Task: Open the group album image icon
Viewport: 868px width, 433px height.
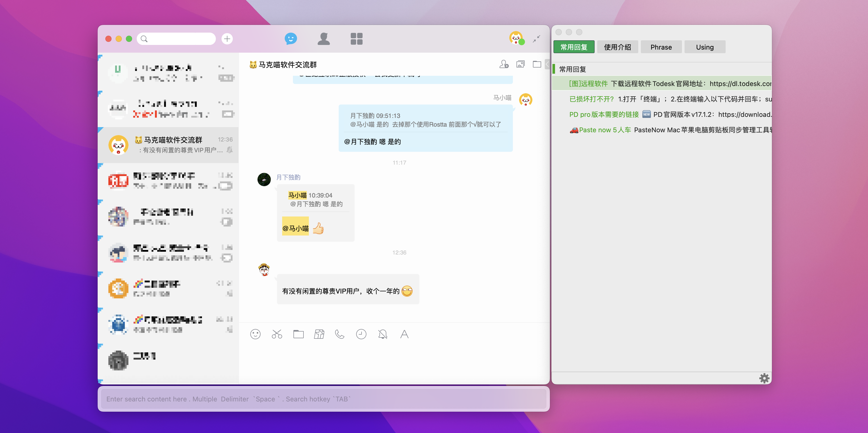Action: click(520, 64)
